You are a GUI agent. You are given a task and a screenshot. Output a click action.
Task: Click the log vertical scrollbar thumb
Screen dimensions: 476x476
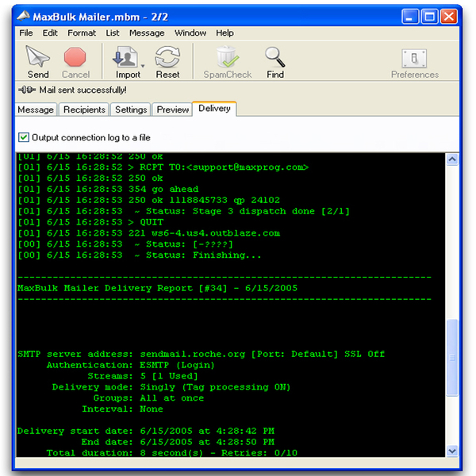(452, 358)
